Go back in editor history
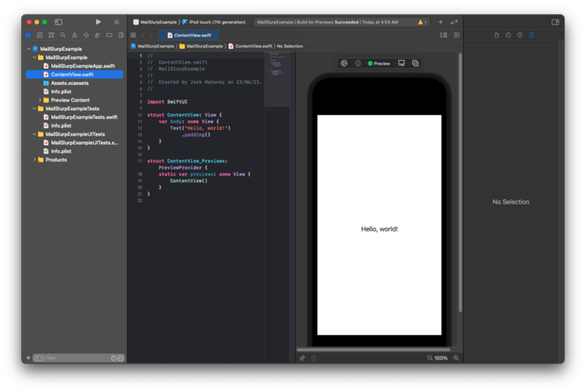 click(x=143, y=35)
